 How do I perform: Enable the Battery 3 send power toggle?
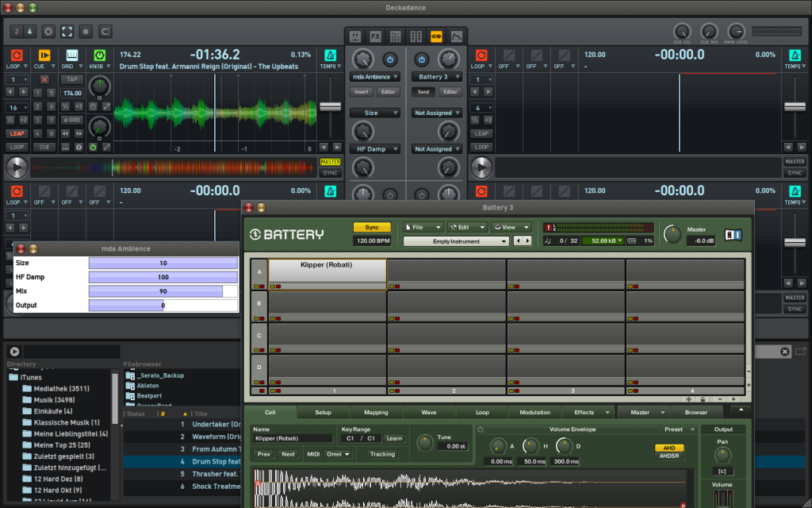coord(421,60)
